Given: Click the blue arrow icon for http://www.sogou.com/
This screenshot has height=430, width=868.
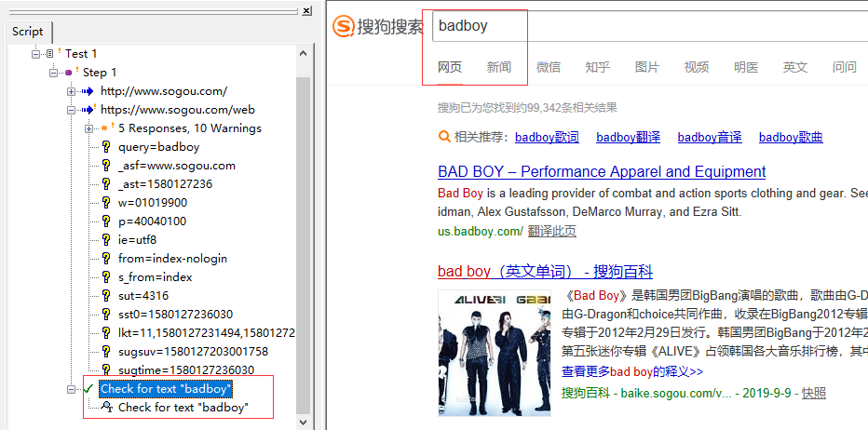Looking at the screenshot, I should [x=87, y=91].
